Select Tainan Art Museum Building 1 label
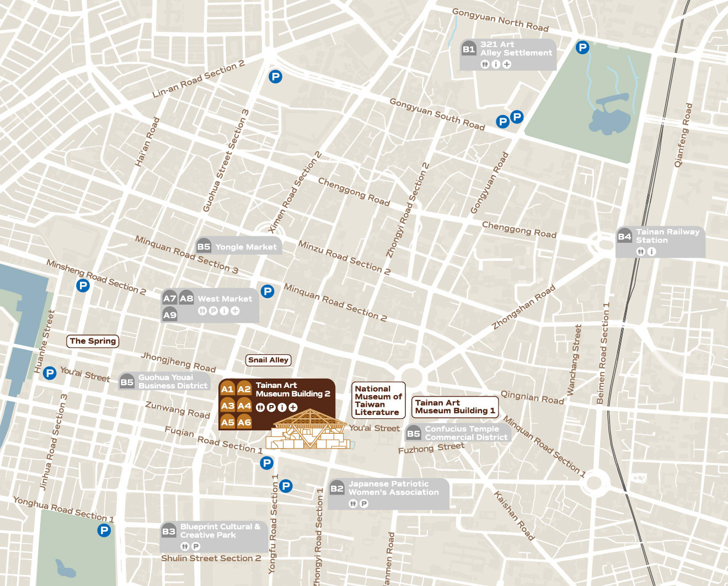The height and width of the screenshot is (586, 728). [x=455, y=407]
